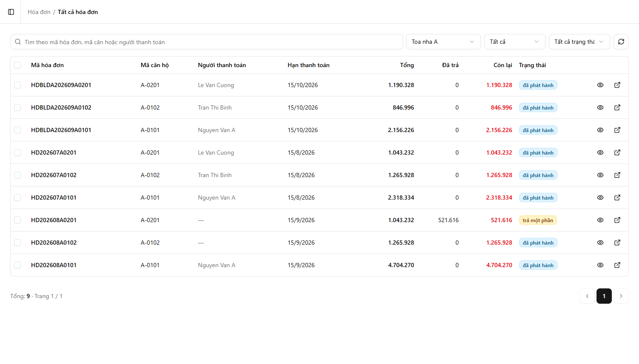Click the refresh icon button
The image size is (639, 364).
pos(621,42)
